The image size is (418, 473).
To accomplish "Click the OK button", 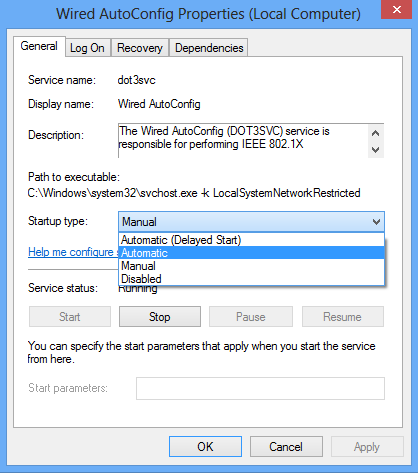I will pos(205,447).
